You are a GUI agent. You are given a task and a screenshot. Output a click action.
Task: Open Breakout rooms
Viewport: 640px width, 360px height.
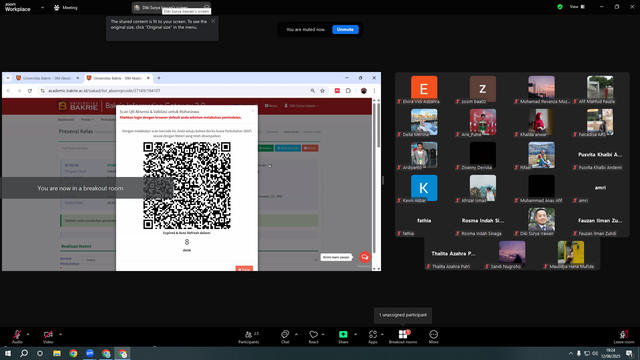(403, 337)
